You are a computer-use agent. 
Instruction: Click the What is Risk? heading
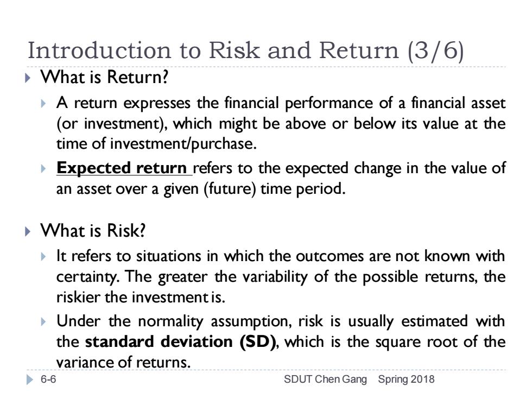[93, 231]
